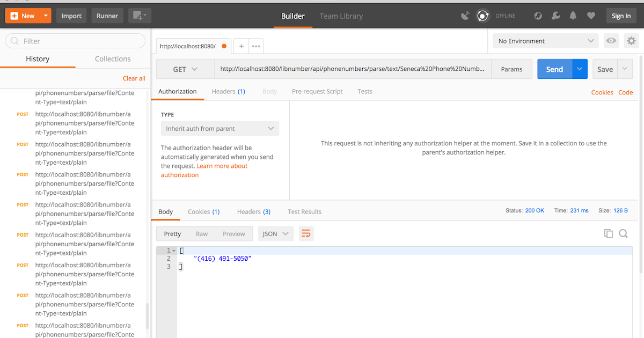The width and height of the screenshot is (644, 338).
Task: Open the GET method selector
Action: [184, 69]
